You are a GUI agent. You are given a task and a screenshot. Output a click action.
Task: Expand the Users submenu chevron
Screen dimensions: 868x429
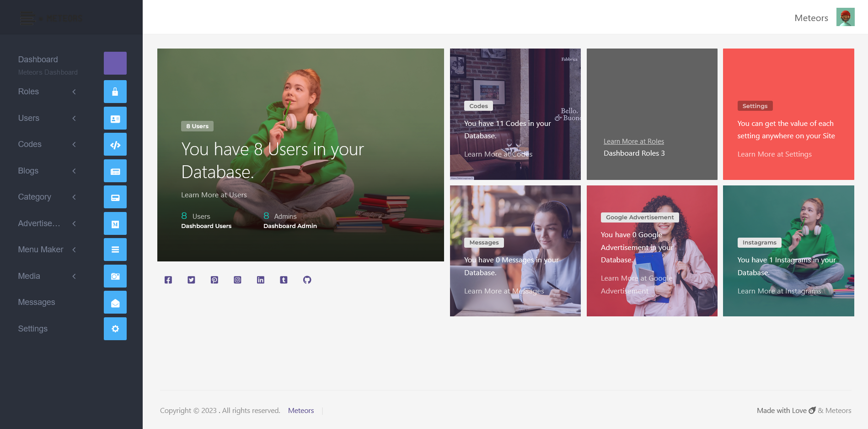74,118
